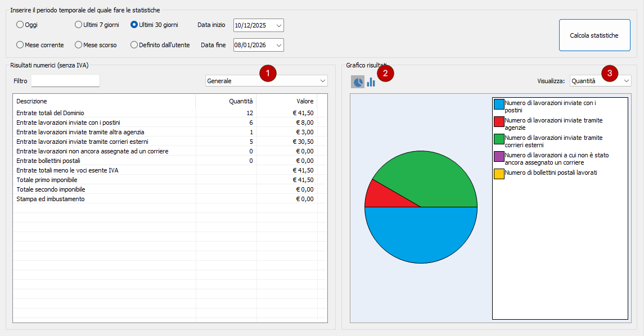Click the green corrieri esterni legend swatch
Viewport: 644px width, 336px height.
(499, 139)
